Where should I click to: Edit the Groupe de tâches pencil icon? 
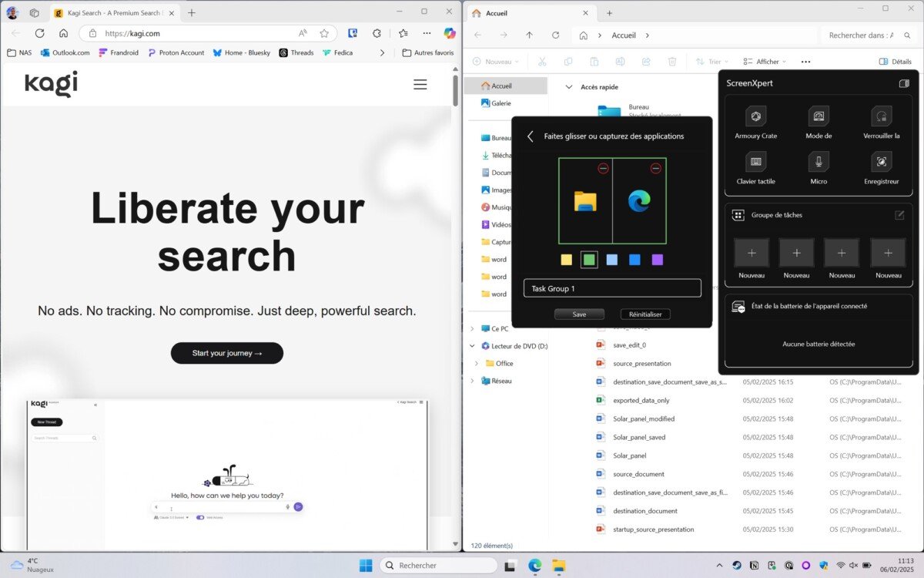click(899, 216)
